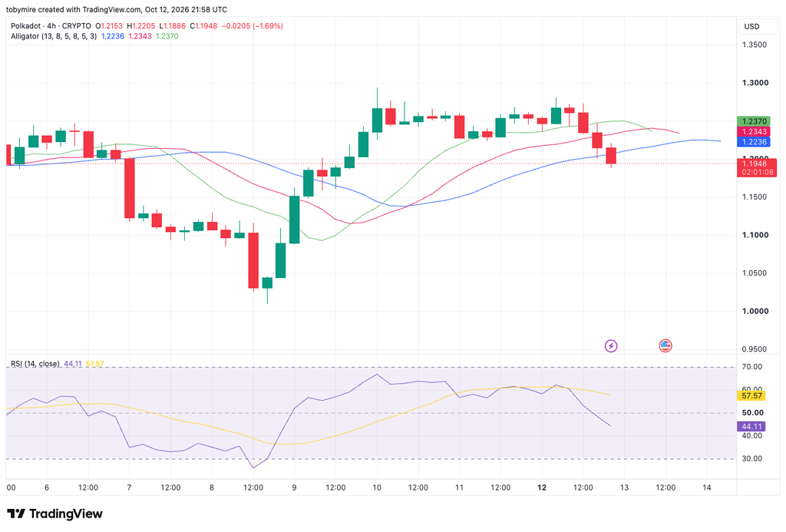
Task: Click the 1.3000 price axis label
Action: tap(755, 83)
